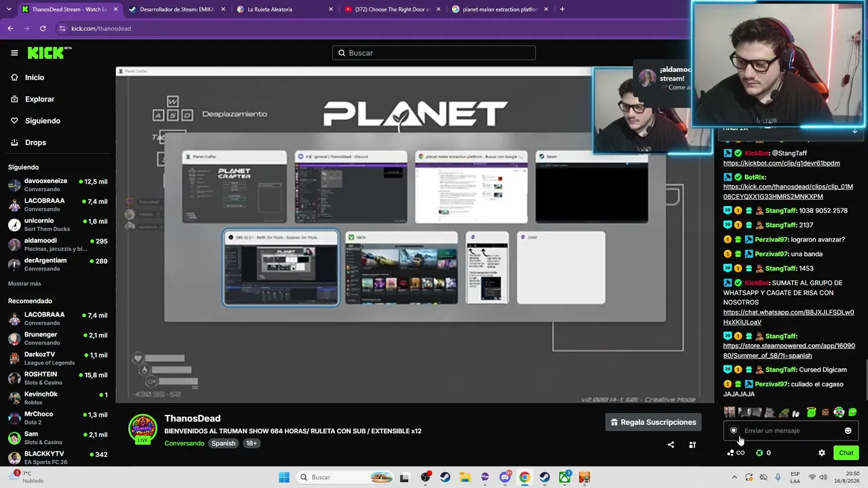Screen dimensions: 868x488
Task: Click Perzival97 username on logran avanzar message
Action: tap(771, 239)
